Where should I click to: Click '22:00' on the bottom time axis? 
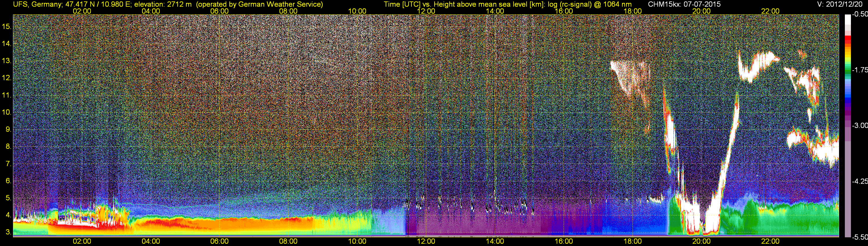[770, 241]
